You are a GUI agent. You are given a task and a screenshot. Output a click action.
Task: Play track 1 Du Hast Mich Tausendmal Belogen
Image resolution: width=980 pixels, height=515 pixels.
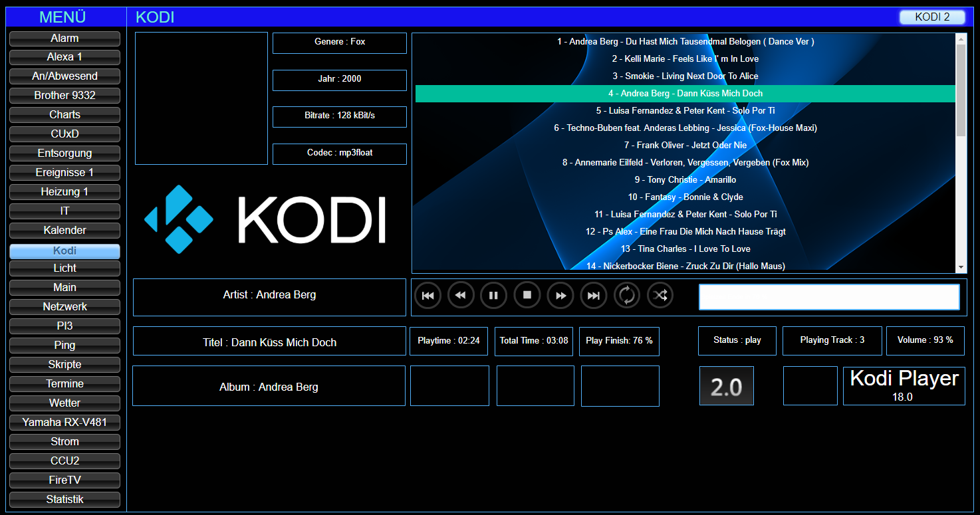[685, 42]
